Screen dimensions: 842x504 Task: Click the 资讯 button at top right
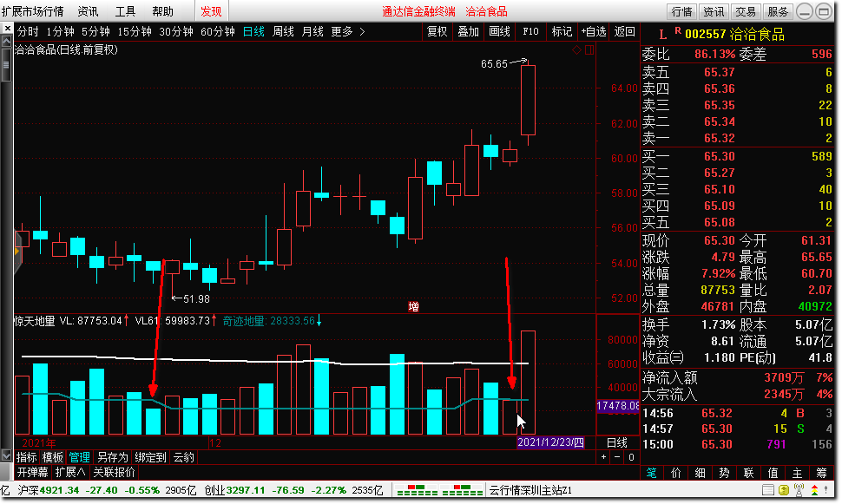point(714,11)
